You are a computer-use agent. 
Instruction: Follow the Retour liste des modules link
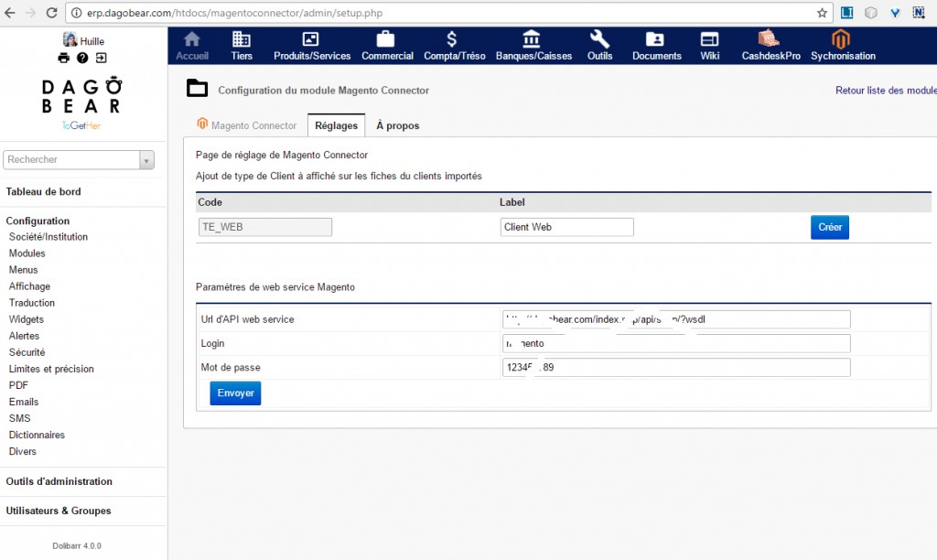click(885, 91)
